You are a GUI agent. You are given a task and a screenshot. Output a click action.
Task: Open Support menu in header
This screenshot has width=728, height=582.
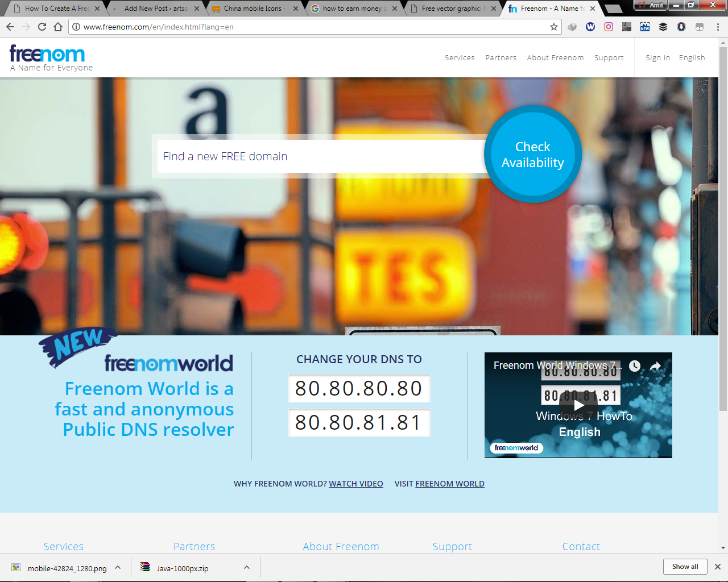(609, 57)
